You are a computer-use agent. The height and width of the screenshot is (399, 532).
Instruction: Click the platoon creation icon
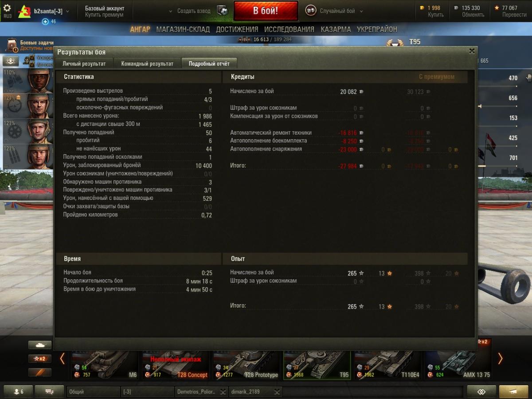(x=223, y=11)
